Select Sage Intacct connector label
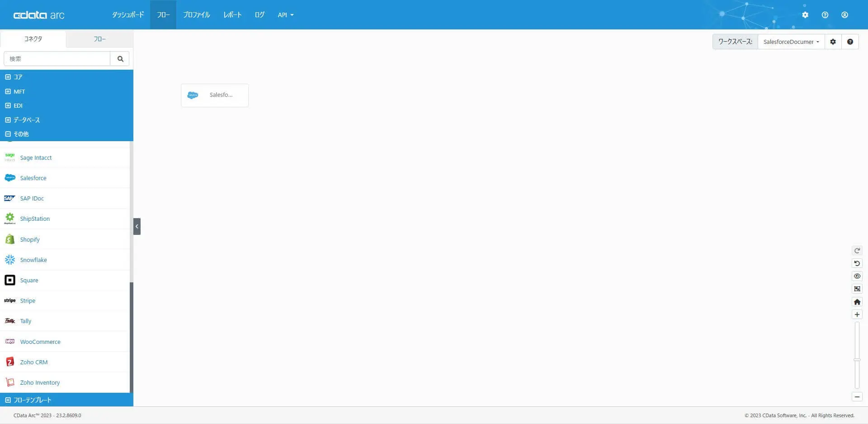 [x=36, y=157]
